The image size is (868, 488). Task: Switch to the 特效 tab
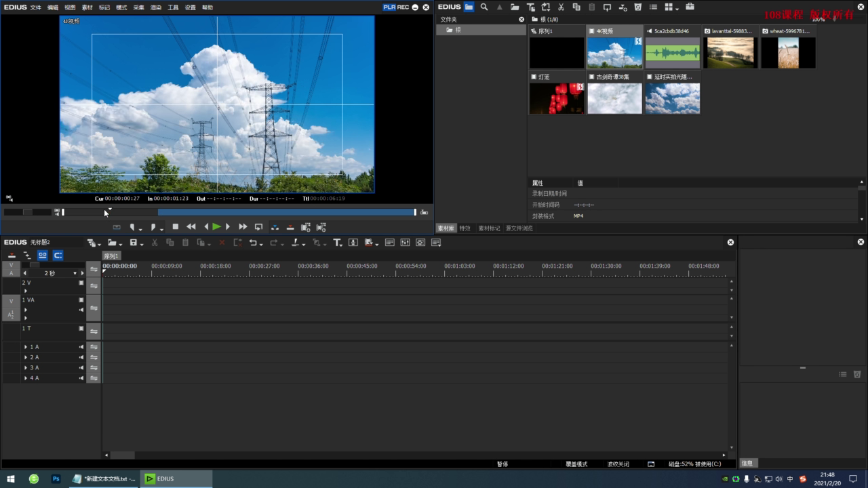pos(465,228)
